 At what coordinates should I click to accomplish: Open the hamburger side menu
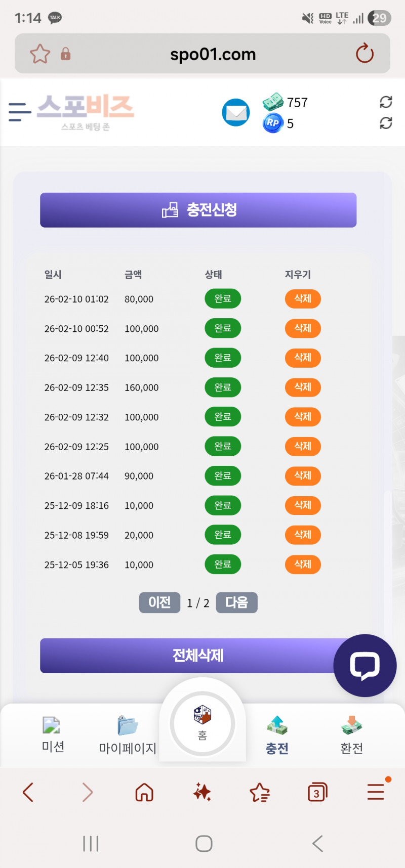pyautogui.click(x=20, y=112)
